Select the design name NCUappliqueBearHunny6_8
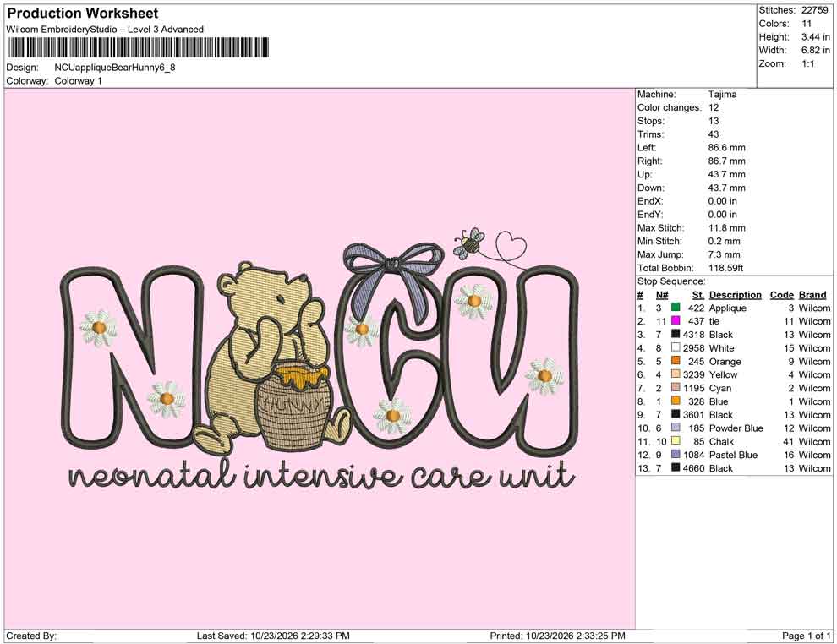The height and width of the screenshot is (644, 837). (115, 68)
